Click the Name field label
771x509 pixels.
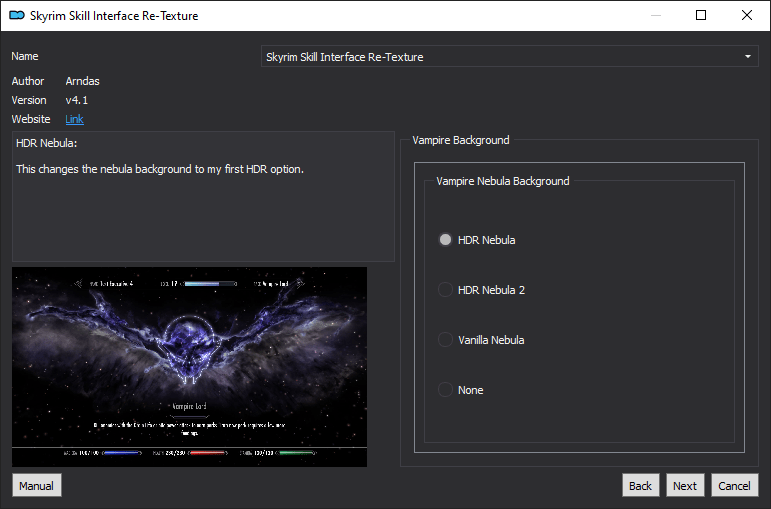[25, 56]
